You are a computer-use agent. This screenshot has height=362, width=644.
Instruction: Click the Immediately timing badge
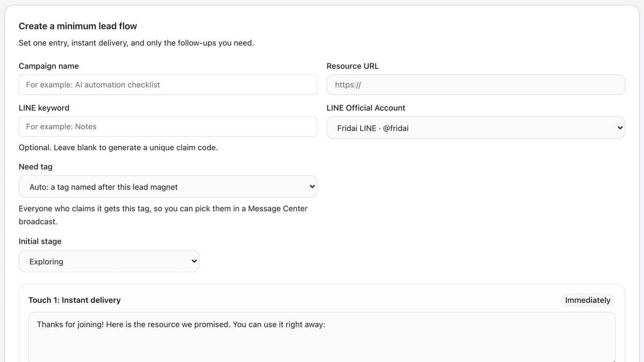[x=588, y=300]
